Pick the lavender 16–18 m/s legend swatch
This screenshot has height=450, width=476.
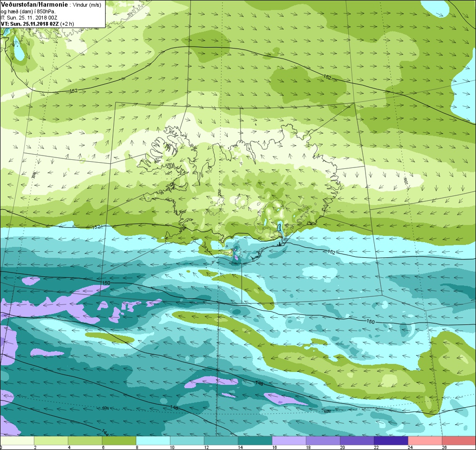pos(289,440)
